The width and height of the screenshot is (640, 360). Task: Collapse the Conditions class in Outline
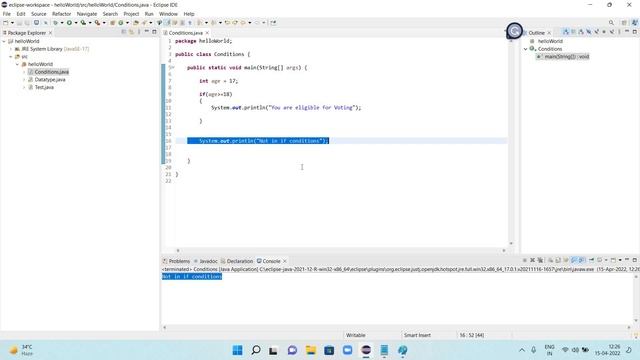526,49
